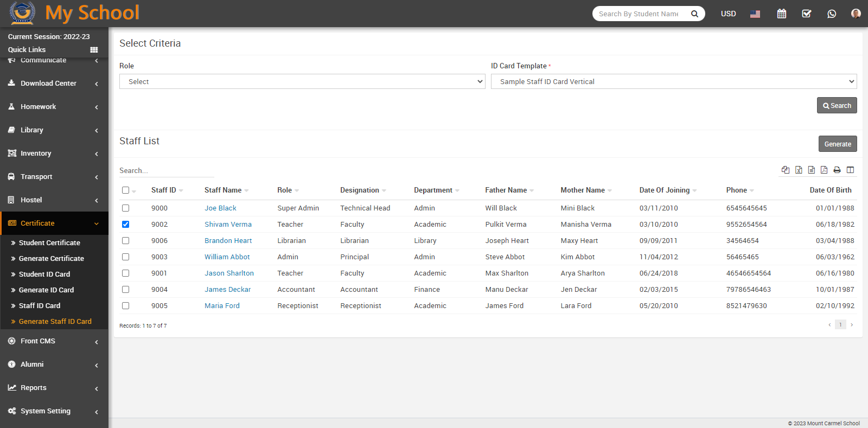The height and width of the screenshot is (428, 868).
Task: Open the task checklist icon in header
Action: tap(807, 14)
